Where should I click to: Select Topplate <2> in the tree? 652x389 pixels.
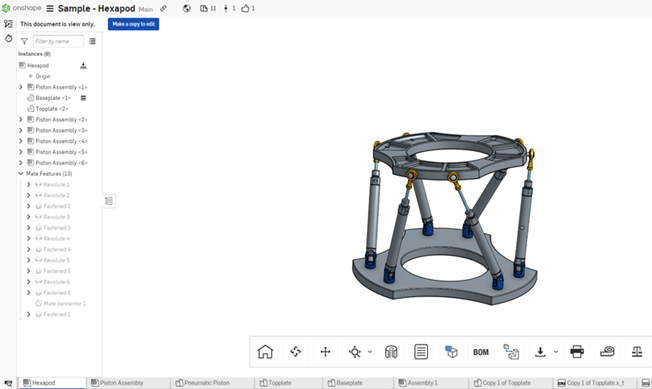[x=52, y=109]
